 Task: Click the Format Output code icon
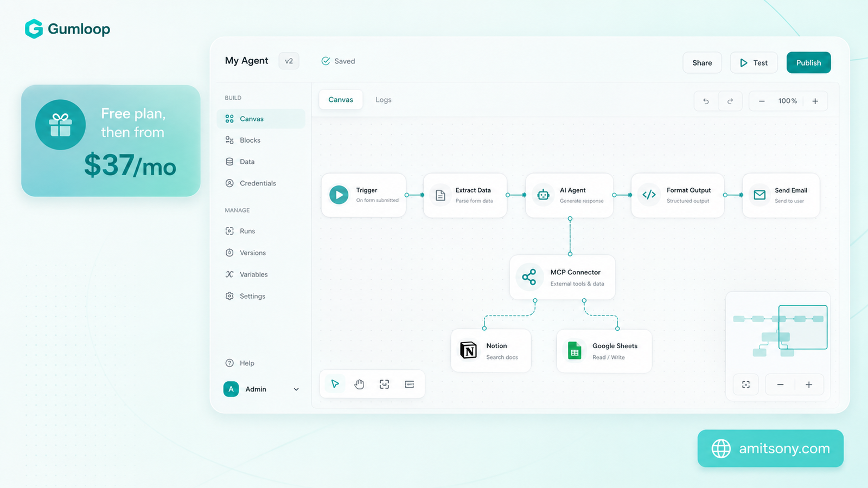coord(649,195)
